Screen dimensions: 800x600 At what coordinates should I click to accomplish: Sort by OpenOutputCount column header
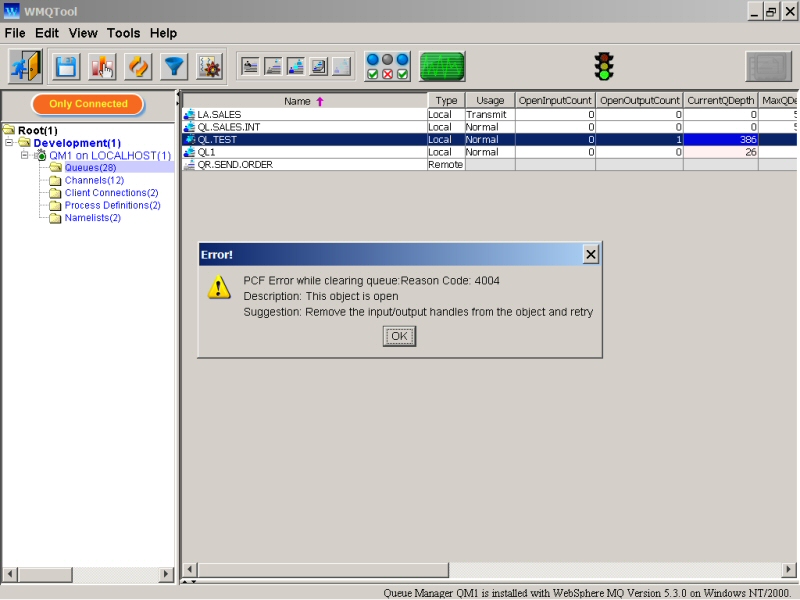(639, 101)
